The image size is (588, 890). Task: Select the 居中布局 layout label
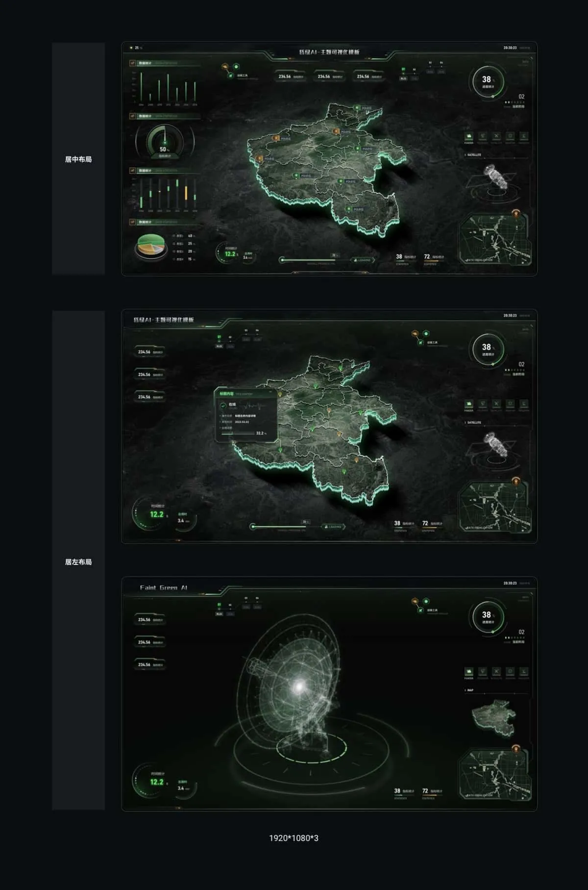click(x=78, y=159)
